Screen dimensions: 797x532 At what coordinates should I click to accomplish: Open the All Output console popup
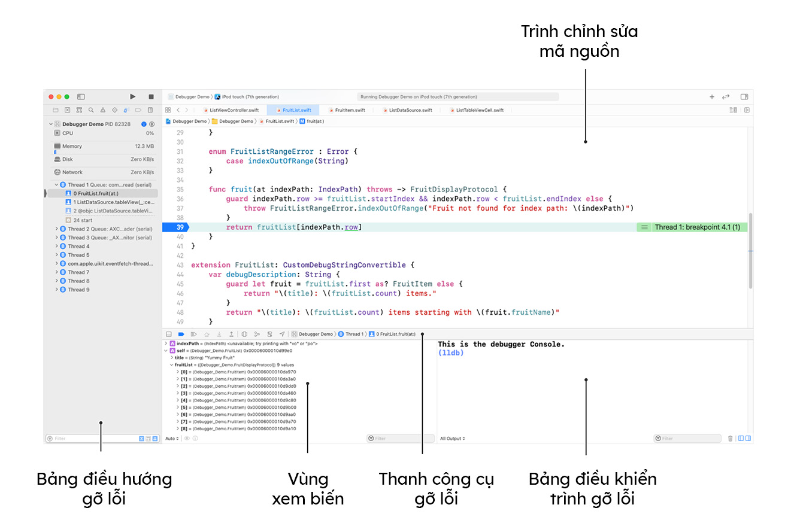click(453, 439)
